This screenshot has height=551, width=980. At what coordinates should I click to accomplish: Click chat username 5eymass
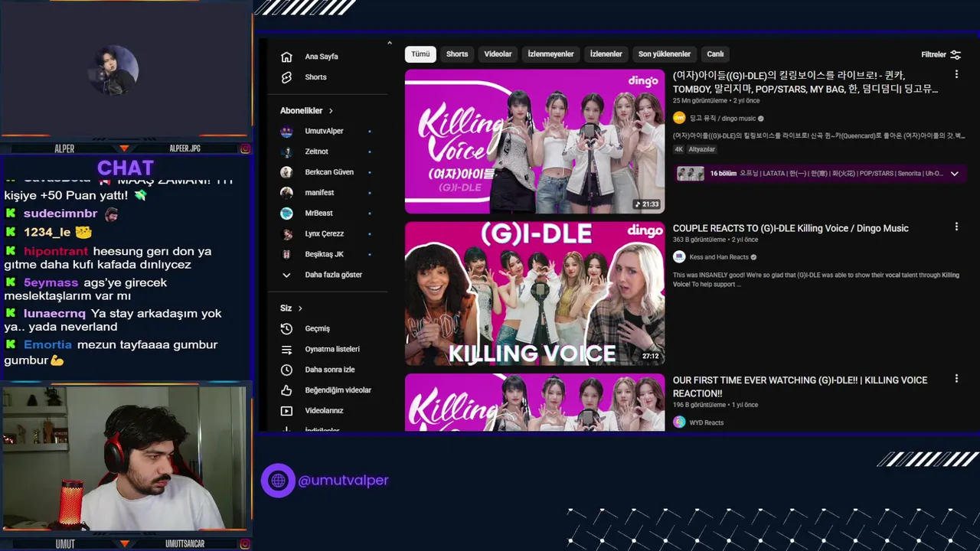point(51,282)
